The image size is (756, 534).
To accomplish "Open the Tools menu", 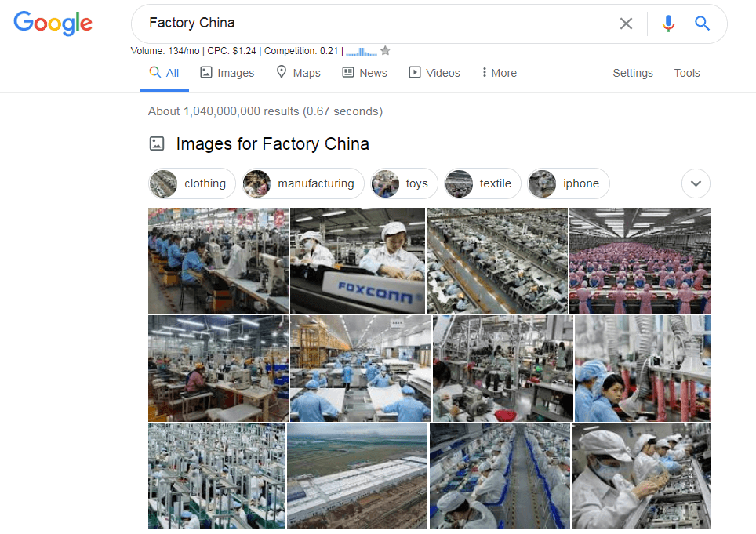I will (686, 73).
